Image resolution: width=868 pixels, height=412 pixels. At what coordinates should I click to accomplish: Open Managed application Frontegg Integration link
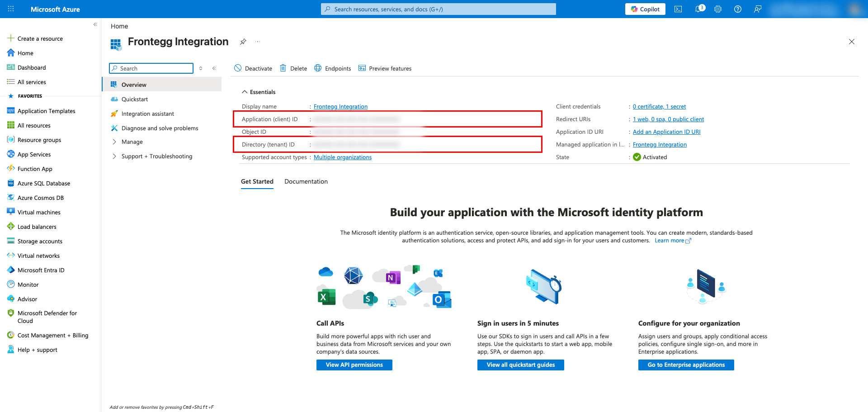tap(660, 144)
